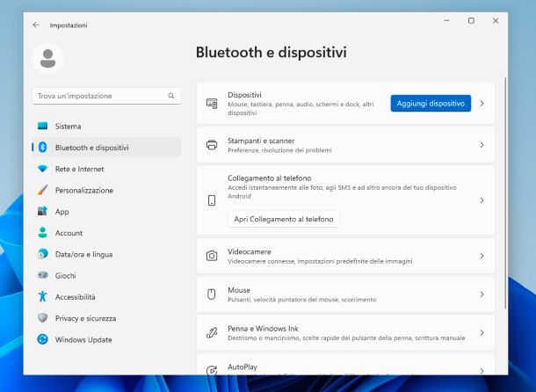Click the AutoPlay icon
The height and width of the screenshot is (392, 536).
(212, 370)
